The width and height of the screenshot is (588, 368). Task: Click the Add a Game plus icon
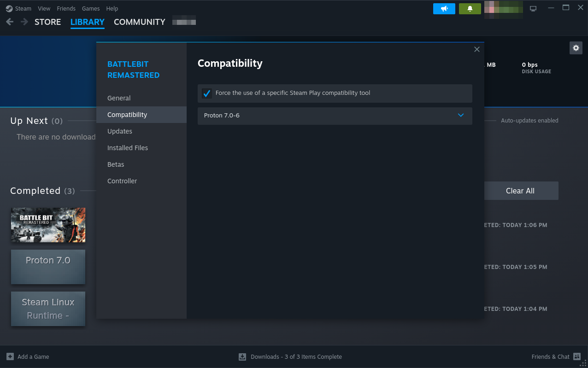click(x=10, y=356)
